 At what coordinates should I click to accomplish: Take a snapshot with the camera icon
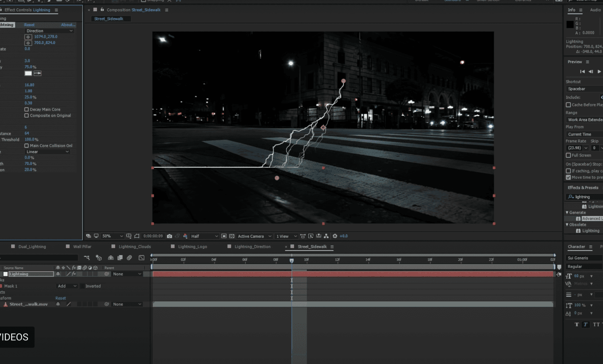pos(169,236)
